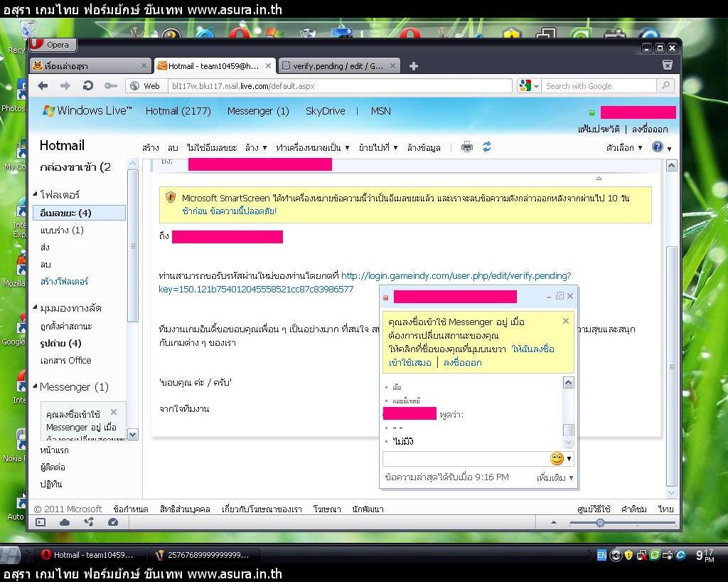Open the closed tabs trash icon
Image resolution: width=728 pixels, height=582 pixels.
(667, 65)
